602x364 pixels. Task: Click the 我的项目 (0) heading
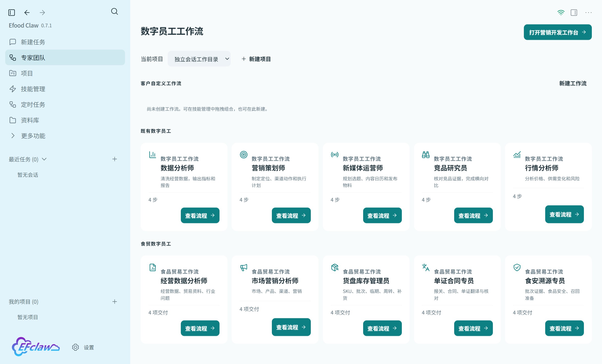(24, 302)
